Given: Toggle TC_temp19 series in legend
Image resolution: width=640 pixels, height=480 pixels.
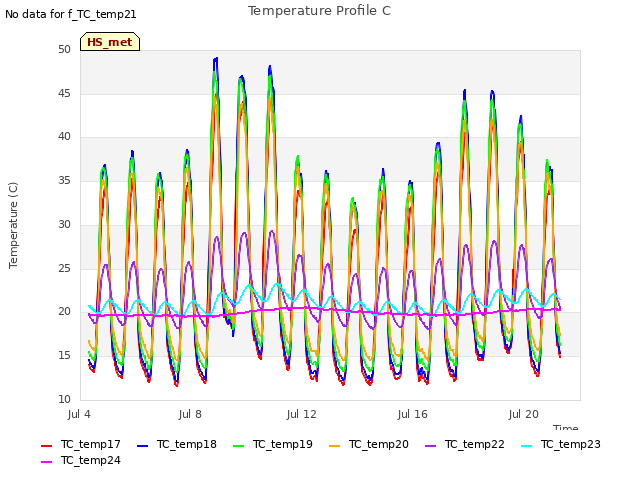Looking at the screenshot, I should (273, 444).
